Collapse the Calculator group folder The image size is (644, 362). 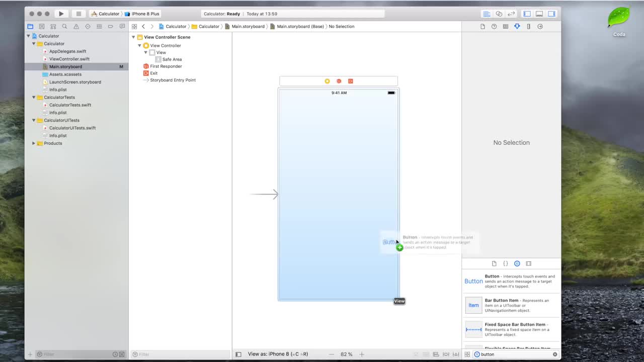[x=34, y=44]
